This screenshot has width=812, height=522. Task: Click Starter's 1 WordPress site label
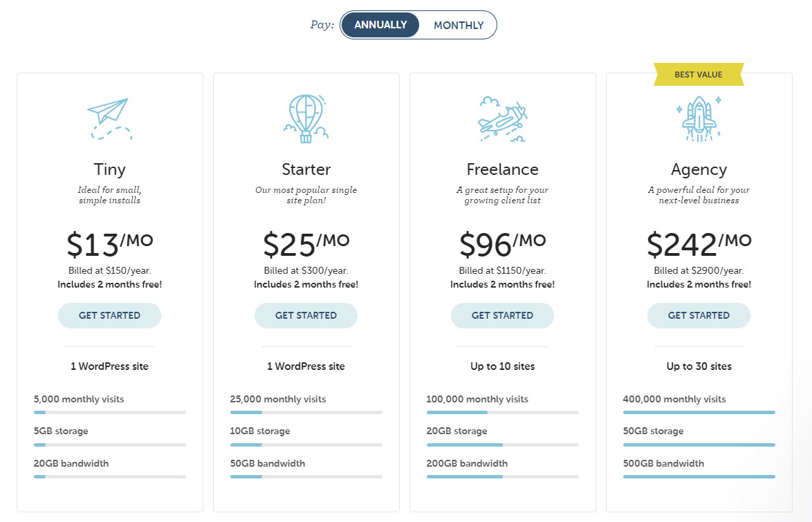(306, 366)
